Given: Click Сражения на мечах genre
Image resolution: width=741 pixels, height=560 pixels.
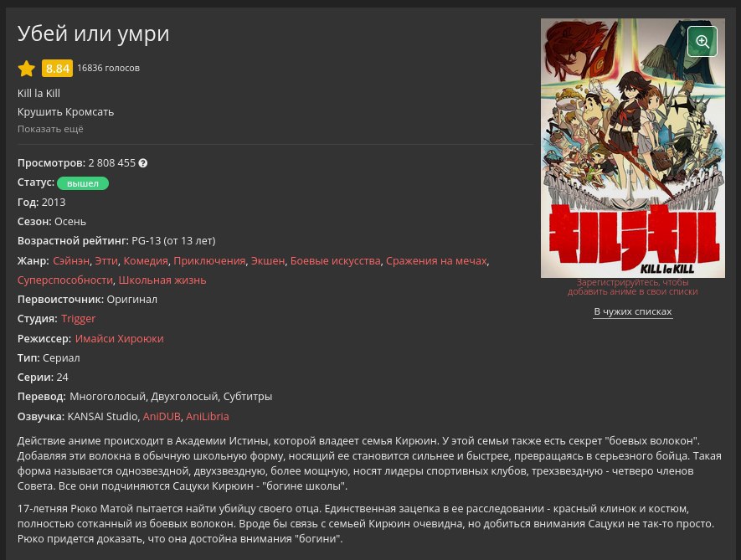Looking at the screenshot, I should tap(436, 261).
